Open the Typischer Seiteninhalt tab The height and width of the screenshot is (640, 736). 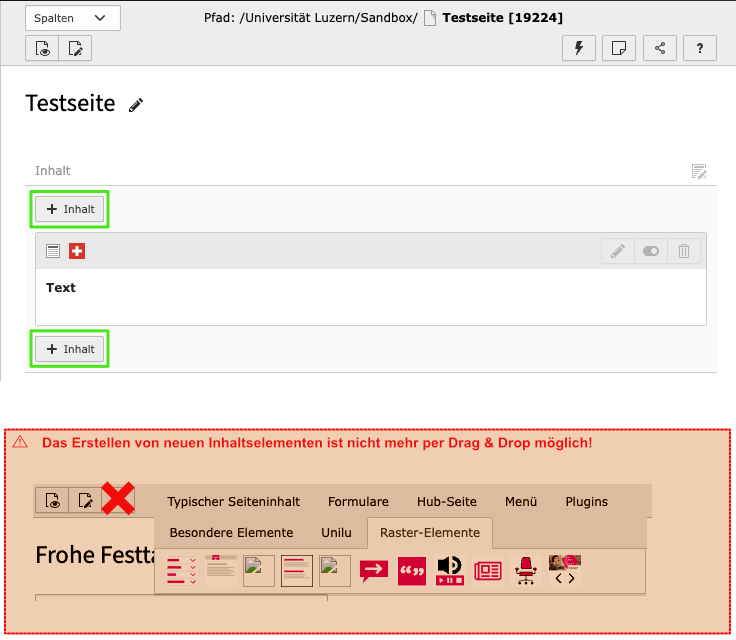[233, 501]
